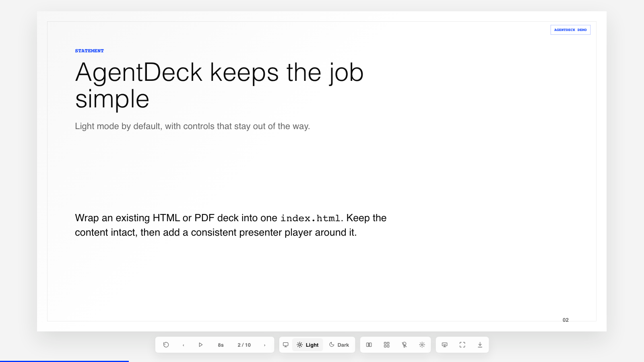The width and height of the screenshot is (644, 362).
Task: Switch to Light theme
Action: pos(308,345)
